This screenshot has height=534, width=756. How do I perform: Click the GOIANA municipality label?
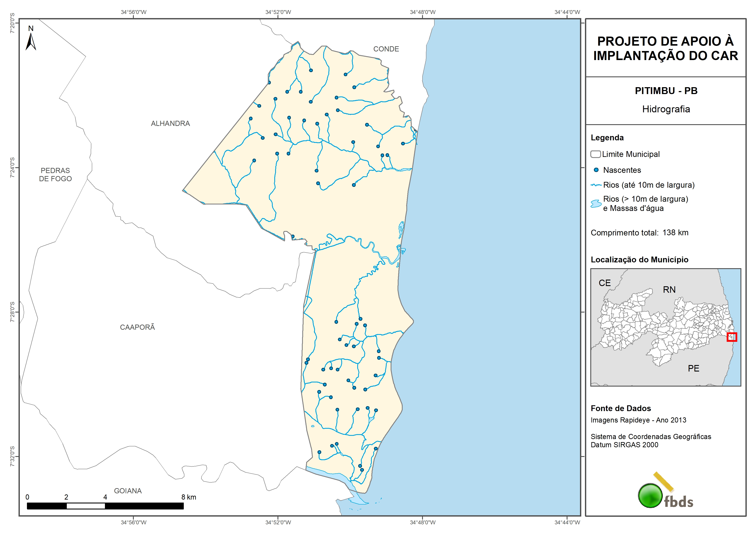coord(128,491)
